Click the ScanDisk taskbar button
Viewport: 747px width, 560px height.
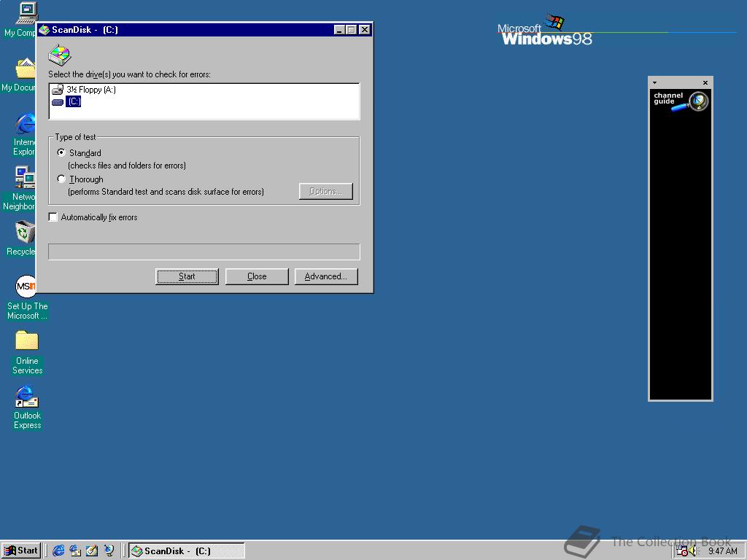(187, 551)
